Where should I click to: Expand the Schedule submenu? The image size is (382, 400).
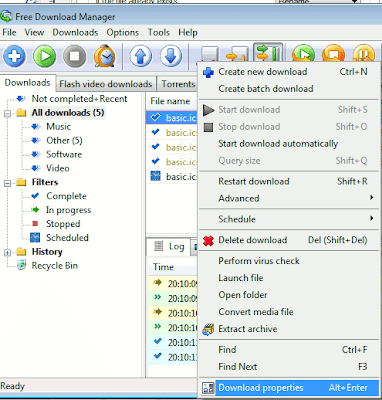[x=289, y=219]
